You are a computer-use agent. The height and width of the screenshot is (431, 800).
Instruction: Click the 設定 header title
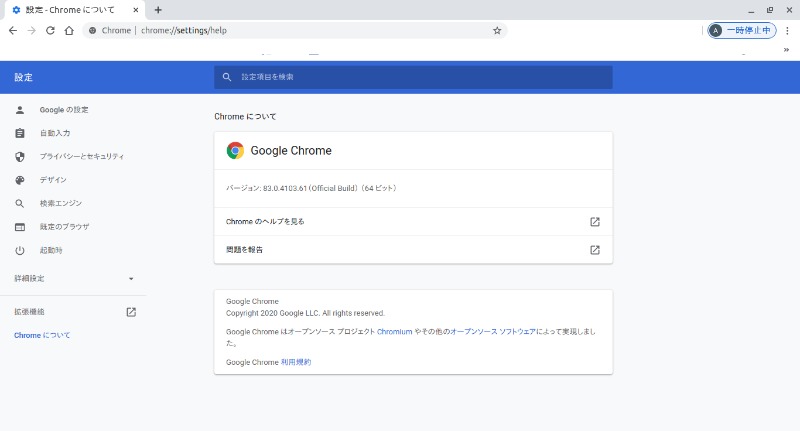pyautogui.click(x=23, y=77)
